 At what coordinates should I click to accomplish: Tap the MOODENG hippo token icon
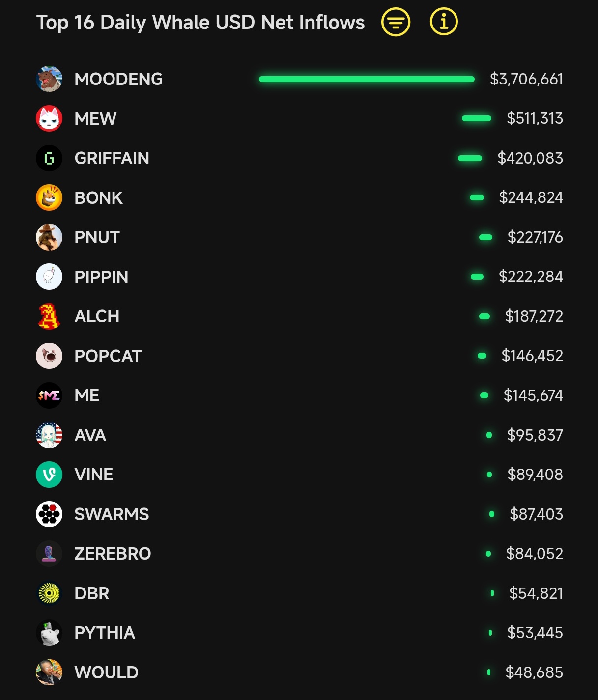coord(49,79)
